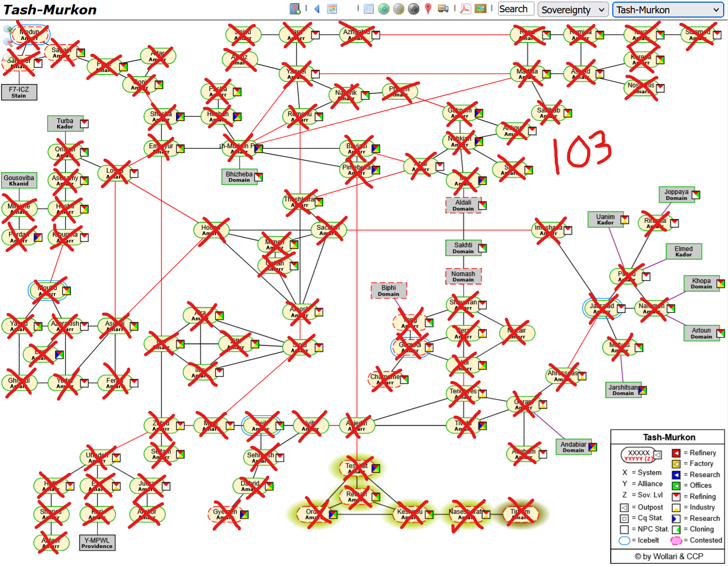
Task: Click services icon beside Andabiar Domain
Action: pyautogui.click(x=593, y=447)
